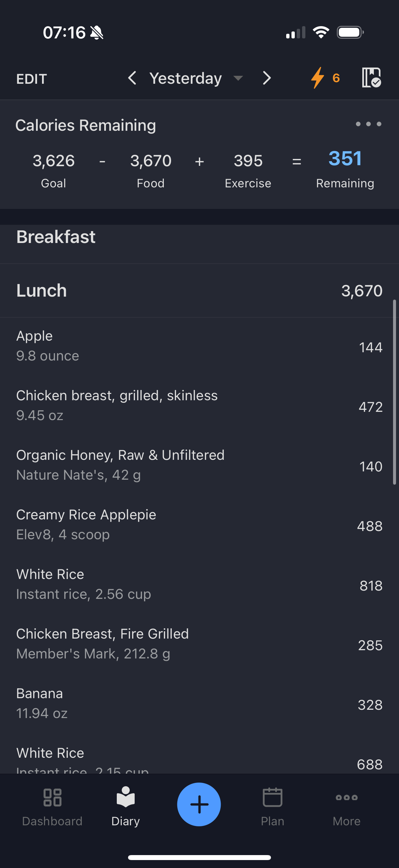Open the More menu dots icon
The height and width of the screenshot is (868, 399).
pos(346,797)
